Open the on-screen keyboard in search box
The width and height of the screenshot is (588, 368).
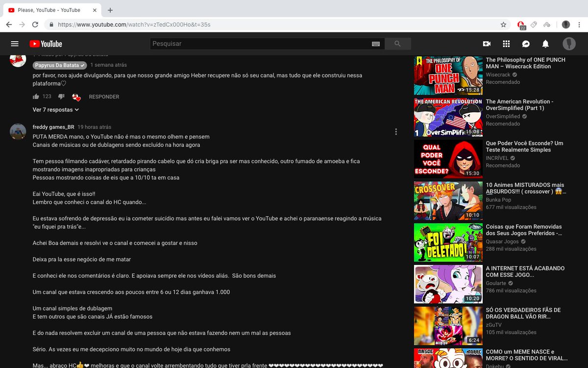[x=376, y=44]
